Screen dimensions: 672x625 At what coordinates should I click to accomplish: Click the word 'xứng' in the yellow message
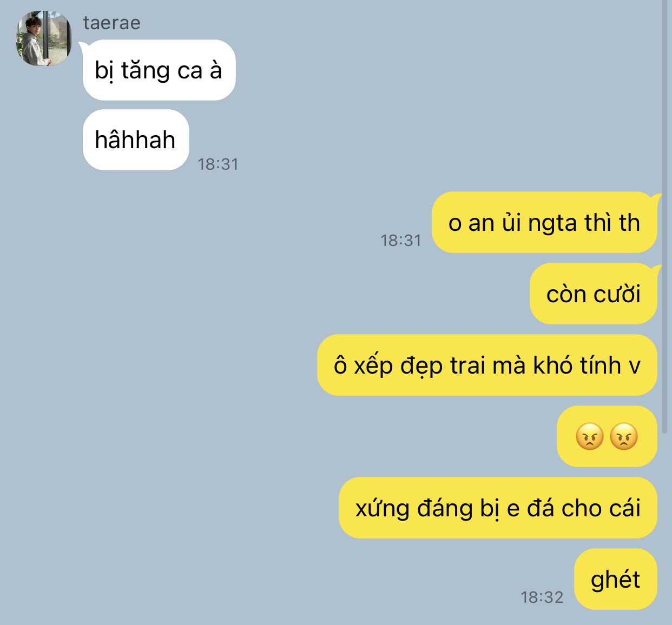383,509
